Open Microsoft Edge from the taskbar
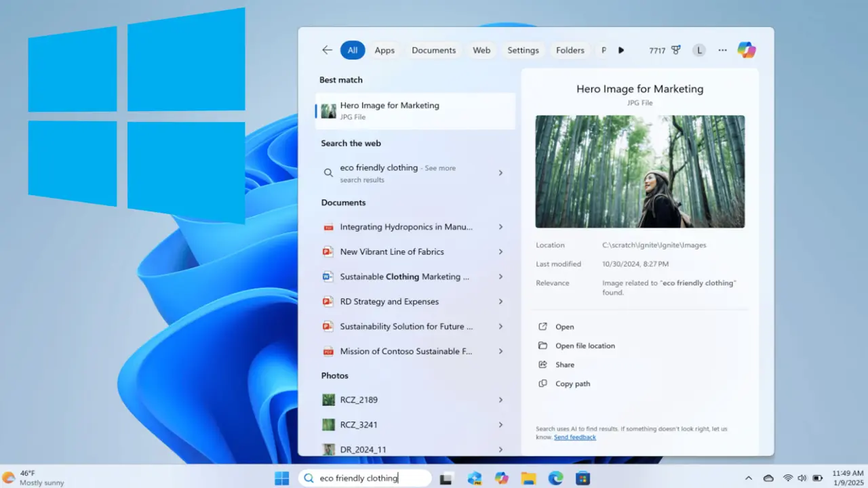The image size is (868, 488). (555, 479)
